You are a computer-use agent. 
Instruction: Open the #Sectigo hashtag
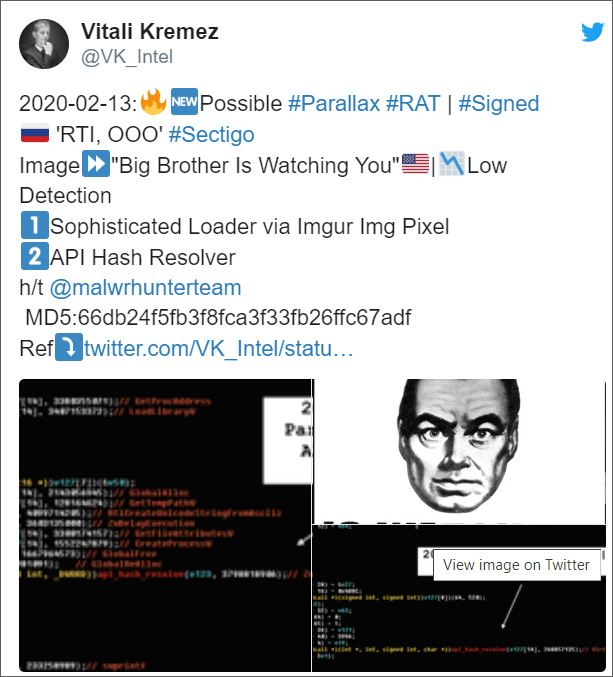[212, 135]
